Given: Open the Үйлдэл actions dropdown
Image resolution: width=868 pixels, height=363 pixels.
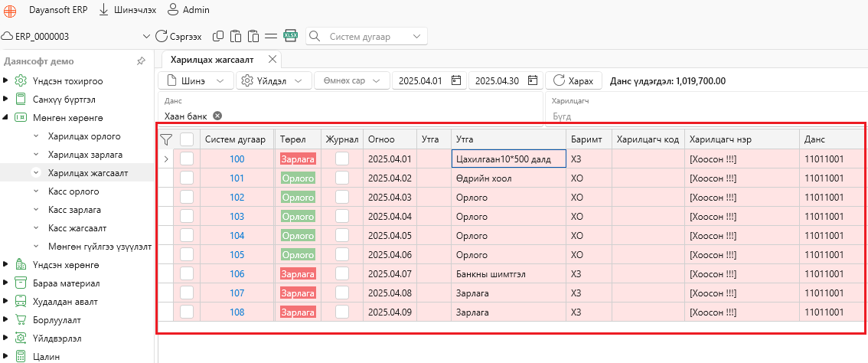Looking at the screenshot, I should 274,80.
